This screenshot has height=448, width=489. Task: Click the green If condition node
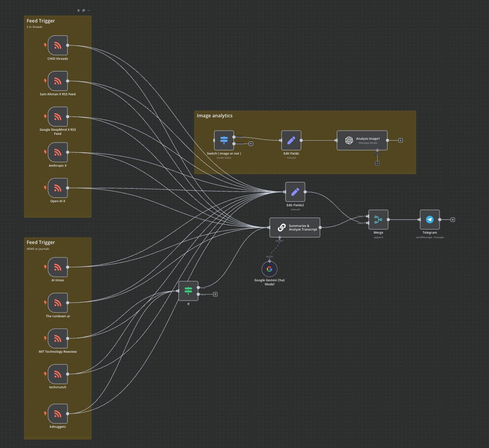click(x=188, y=291)
